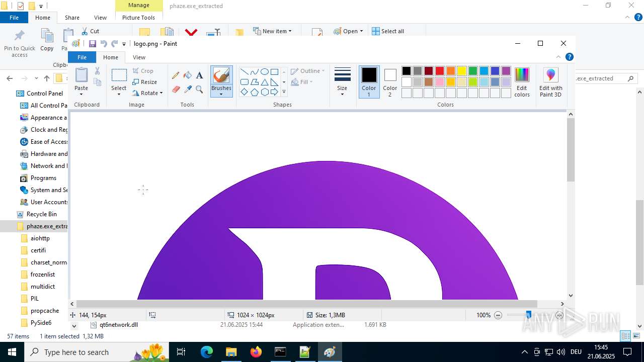Image resolution: width=644 pixels, height=362 pixels.
Task: Click Select all in Explorer ribbon
Action: [388, 31]
